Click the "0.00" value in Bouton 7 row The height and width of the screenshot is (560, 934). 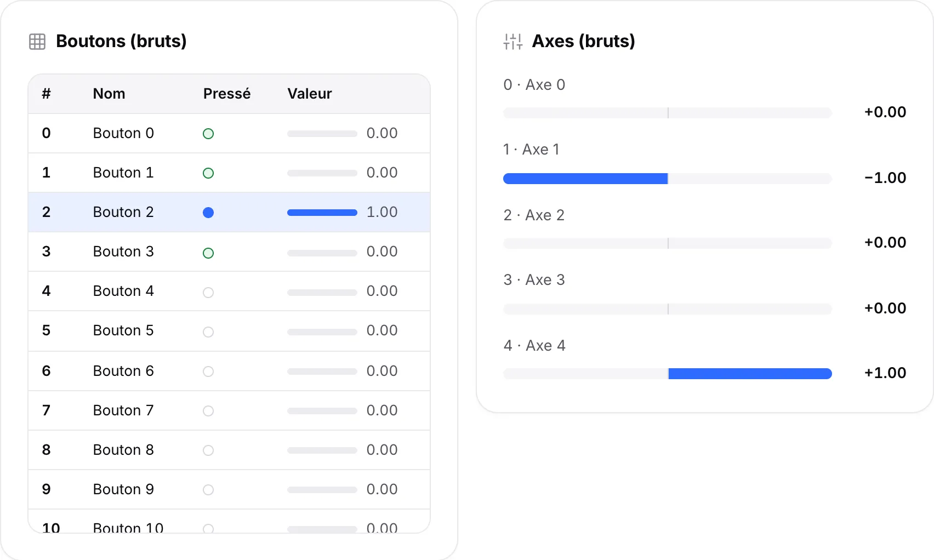pos(382,410)
